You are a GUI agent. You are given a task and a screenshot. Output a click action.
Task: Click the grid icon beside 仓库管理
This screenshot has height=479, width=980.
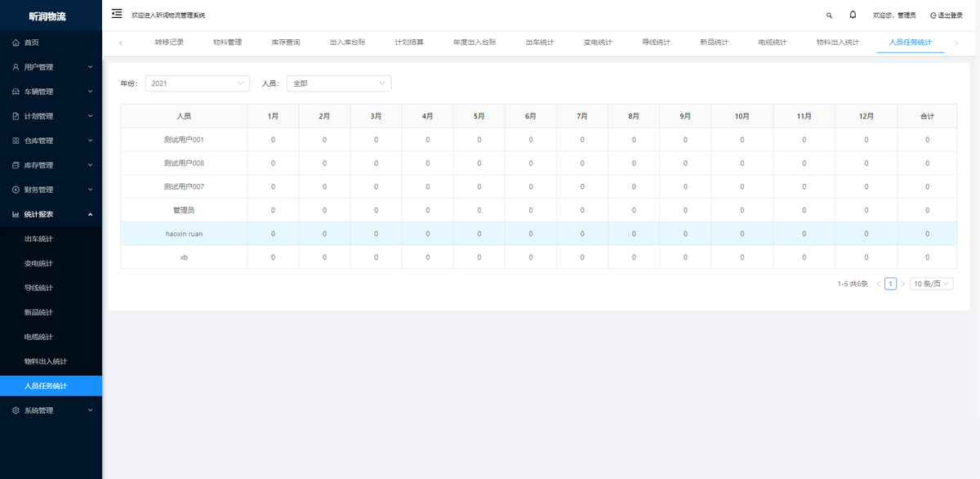click(x=16, y=141)
